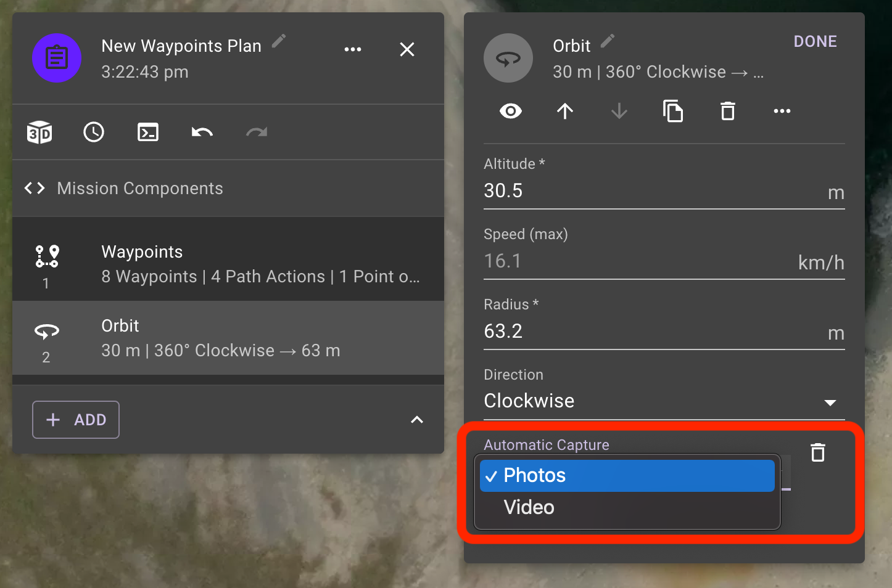892x588 pixels.
Task: Open the Orbit overflow menu
Action: point(782,111)
